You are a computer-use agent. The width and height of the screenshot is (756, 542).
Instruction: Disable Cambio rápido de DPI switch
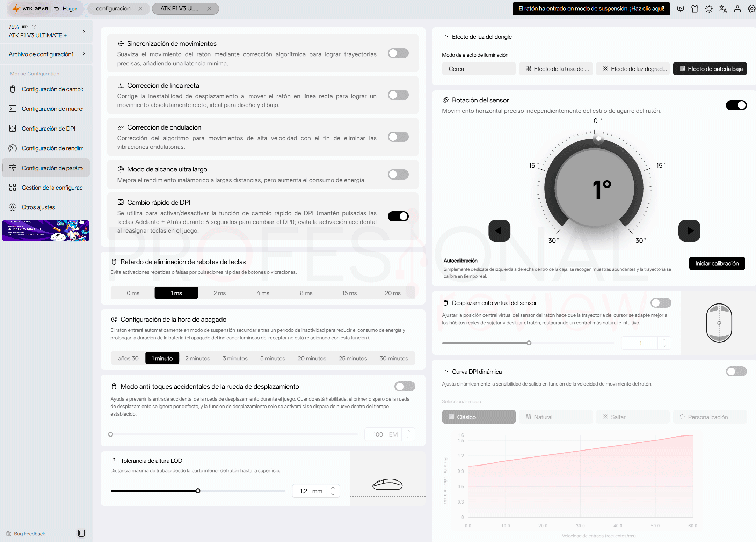398,216
